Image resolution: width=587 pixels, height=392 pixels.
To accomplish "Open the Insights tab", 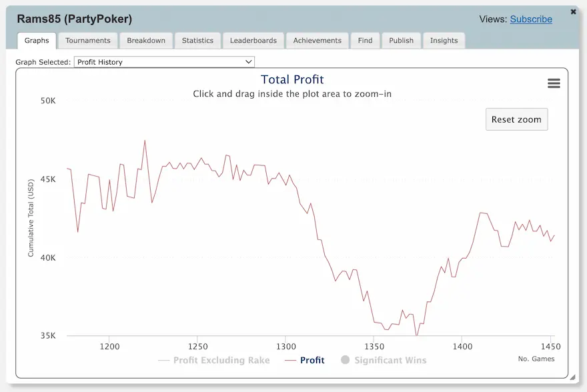I will pyautogui.click(x=444, y=41).
